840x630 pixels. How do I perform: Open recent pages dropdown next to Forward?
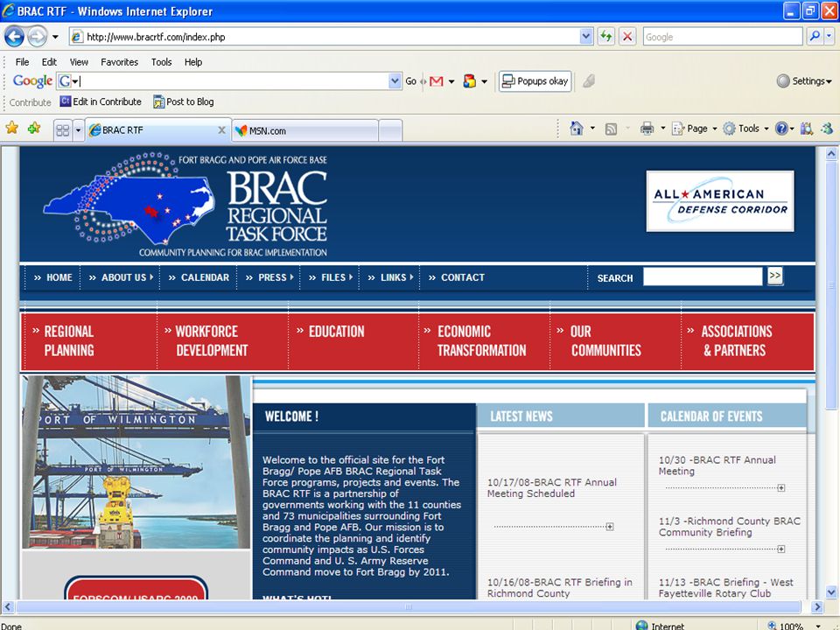(x=55, y=37)
